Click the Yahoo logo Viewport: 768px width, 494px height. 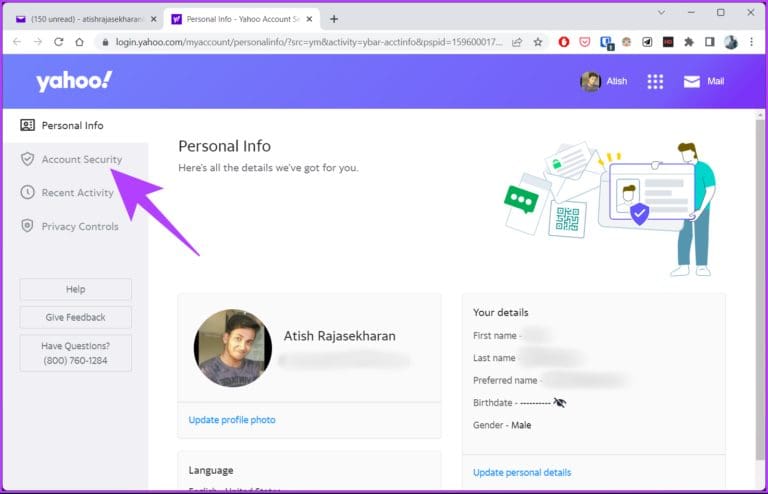point(74,81)
